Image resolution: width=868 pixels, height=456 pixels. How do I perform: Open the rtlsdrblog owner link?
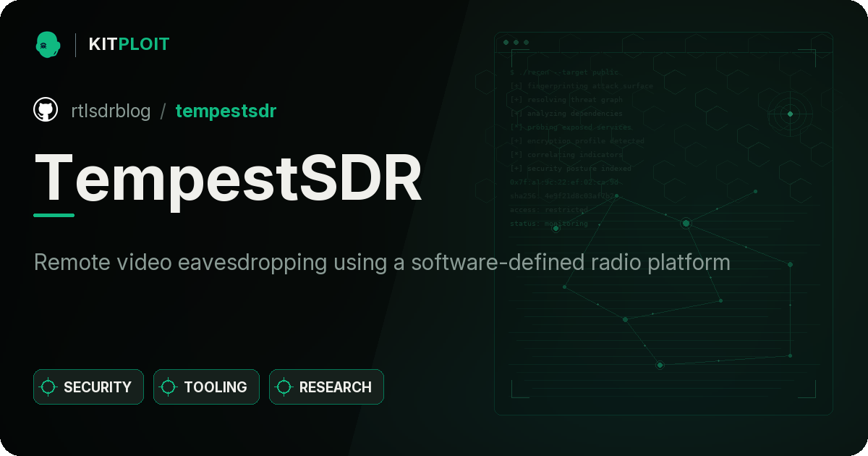tap(111, 111)
